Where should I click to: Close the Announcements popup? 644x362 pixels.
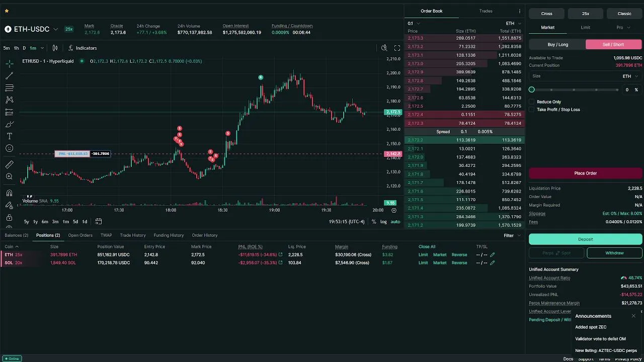click(633, 316)
